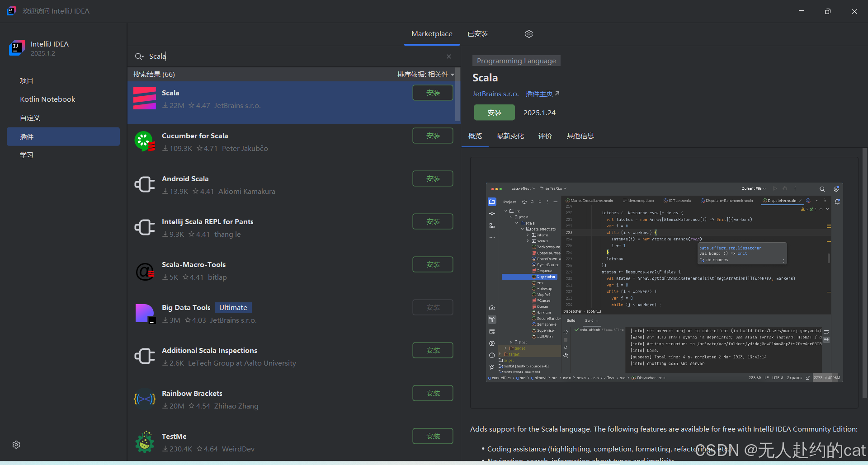The image size is (868, 465).
Task: Open the 插件主页 homepage link
Action: (x=542, y=94)
